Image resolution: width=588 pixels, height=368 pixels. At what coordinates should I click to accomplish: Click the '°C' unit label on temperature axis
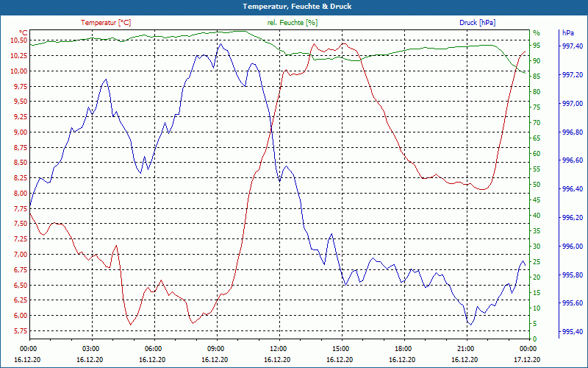coord(24,33)
